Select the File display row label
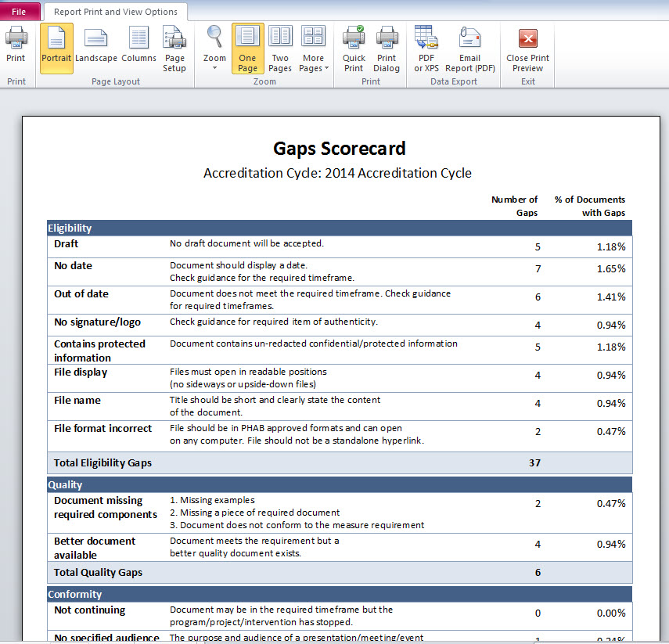 coord(81,372)
